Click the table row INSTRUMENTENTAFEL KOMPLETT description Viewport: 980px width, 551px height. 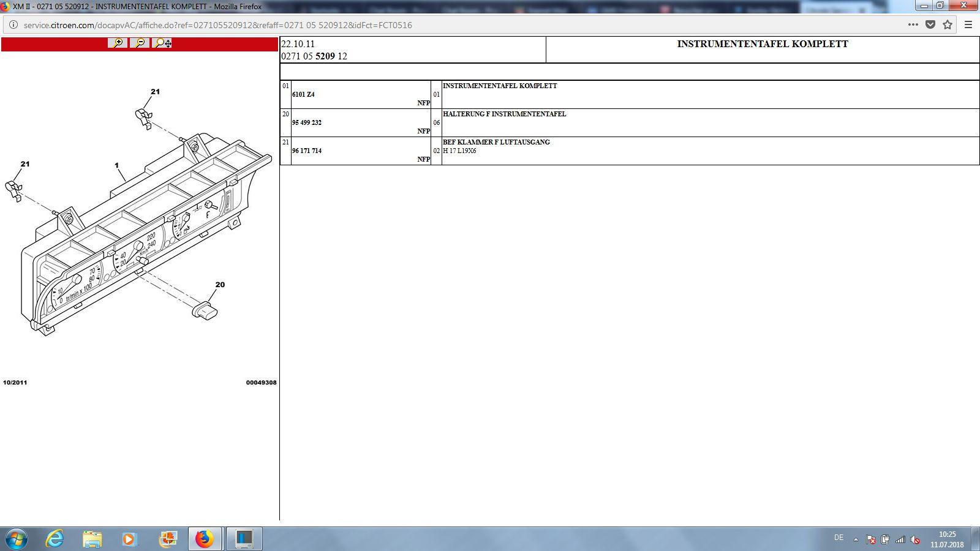click(500, 86)
